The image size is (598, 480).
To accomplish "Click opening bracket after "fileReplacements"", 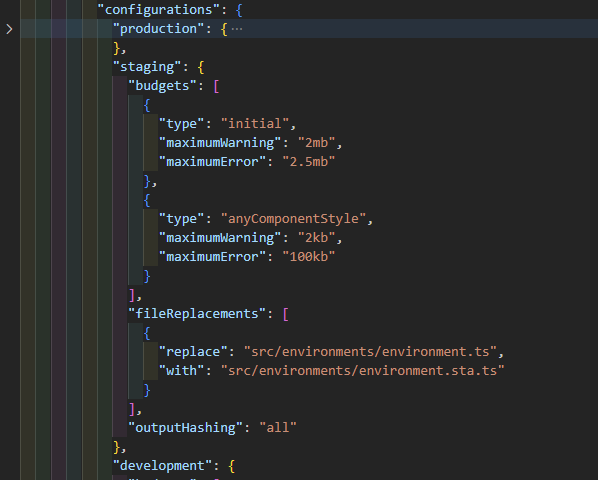I will coord(286,314).
